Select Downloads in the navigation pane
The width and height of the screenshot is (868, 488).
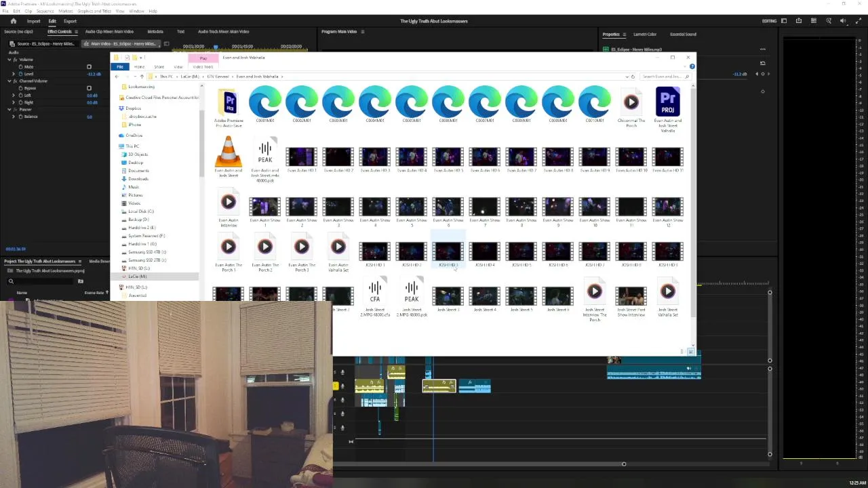point(138,179)
